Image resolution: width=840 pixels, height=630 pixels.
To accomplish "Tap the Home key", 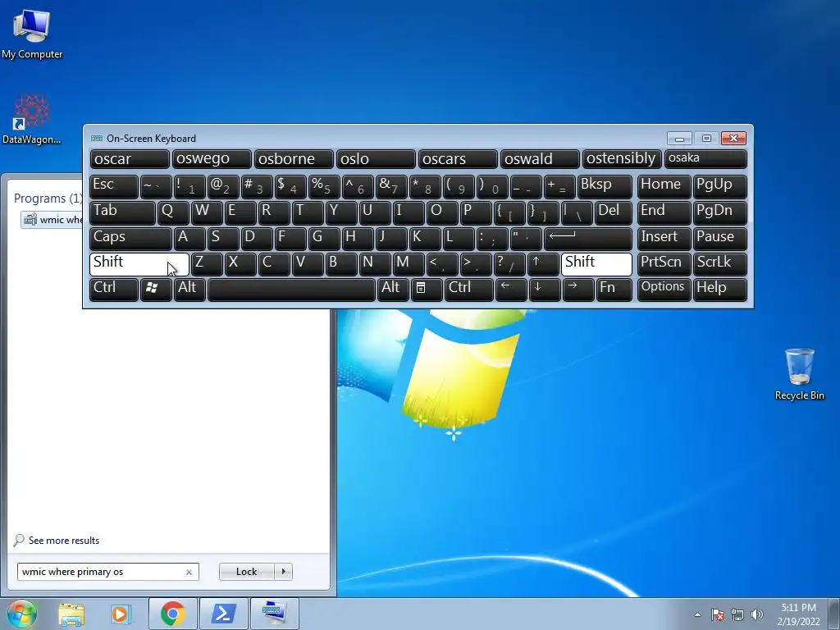I will tap(664, 186).
